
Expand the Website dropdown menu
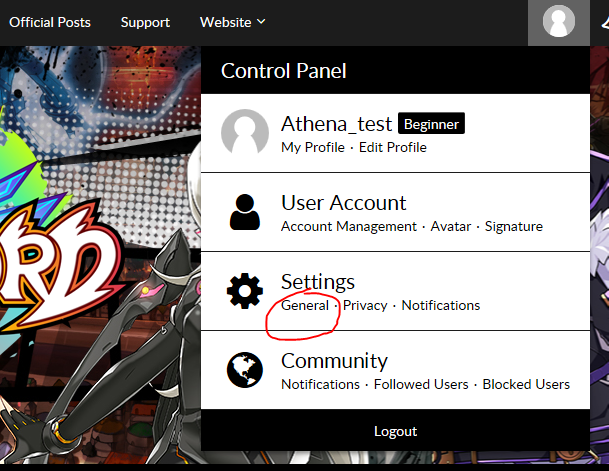tap(233, 22)
